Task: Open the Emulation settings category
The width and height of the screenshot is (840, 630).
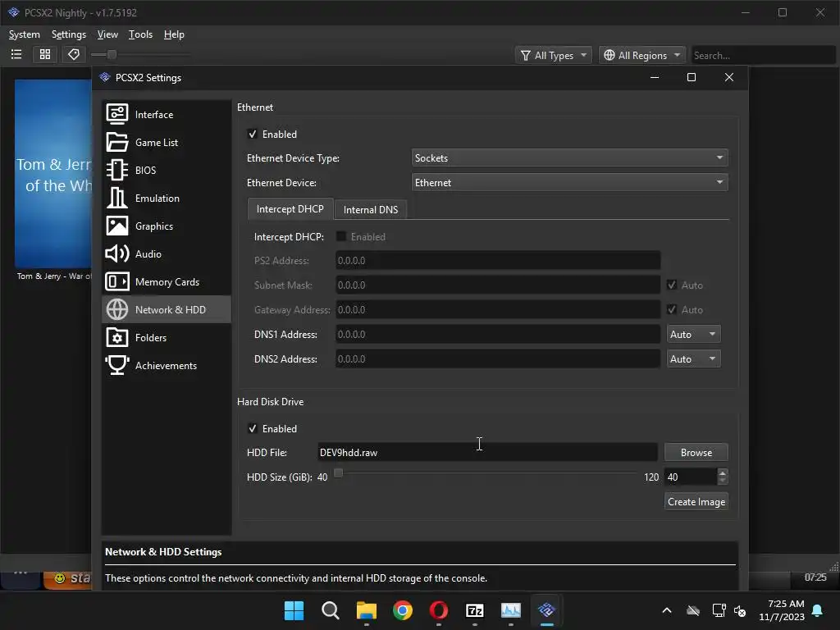Action: click(166, 199)
